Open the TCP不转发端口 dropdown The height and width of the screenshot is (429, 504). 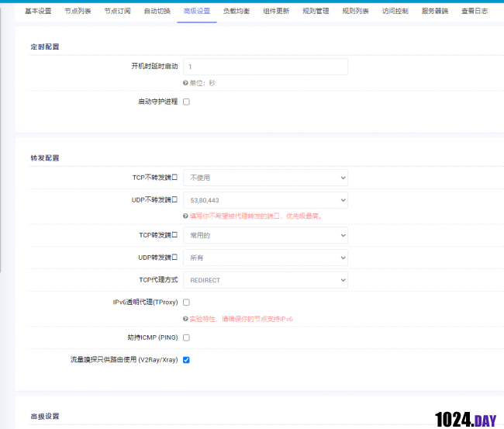click(x=265, y=178)
